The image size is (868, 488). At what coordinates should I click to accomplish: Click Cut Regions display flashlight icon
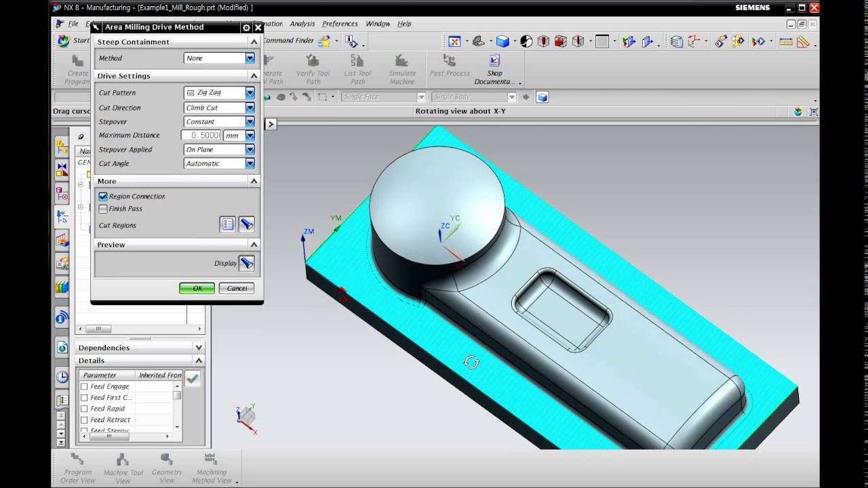coord(247,224)
